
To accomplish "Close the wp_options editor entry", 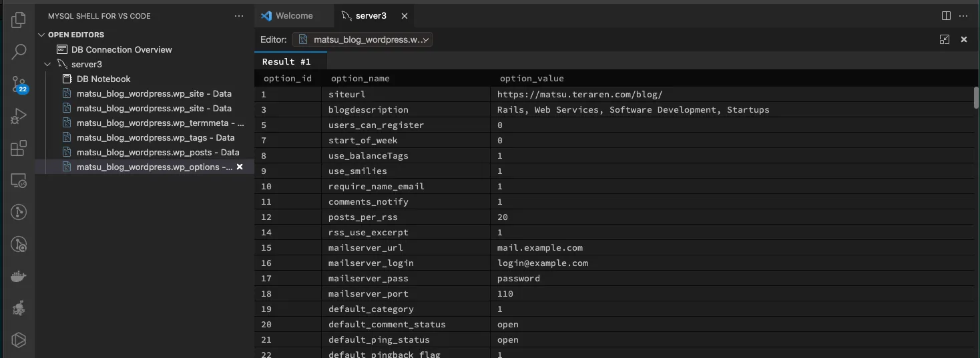I will coord(240,167).
